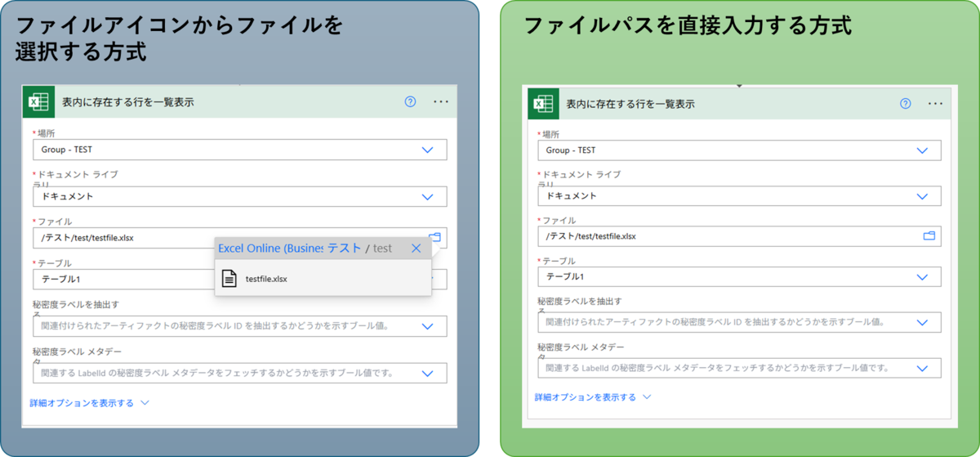The image size is (980, 457).
Task: Open help on the left action card
Action: point(411,102)
